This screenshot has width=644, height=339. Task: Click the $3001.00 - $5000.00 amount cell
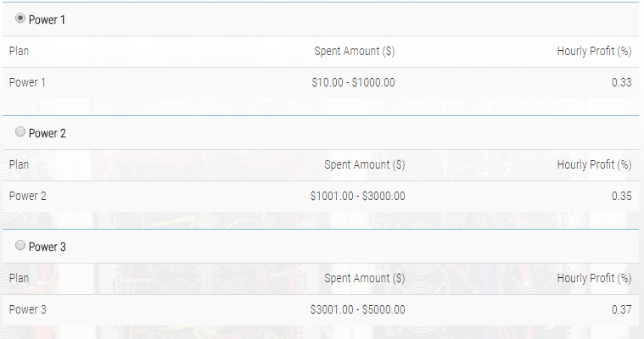point(358,309)
